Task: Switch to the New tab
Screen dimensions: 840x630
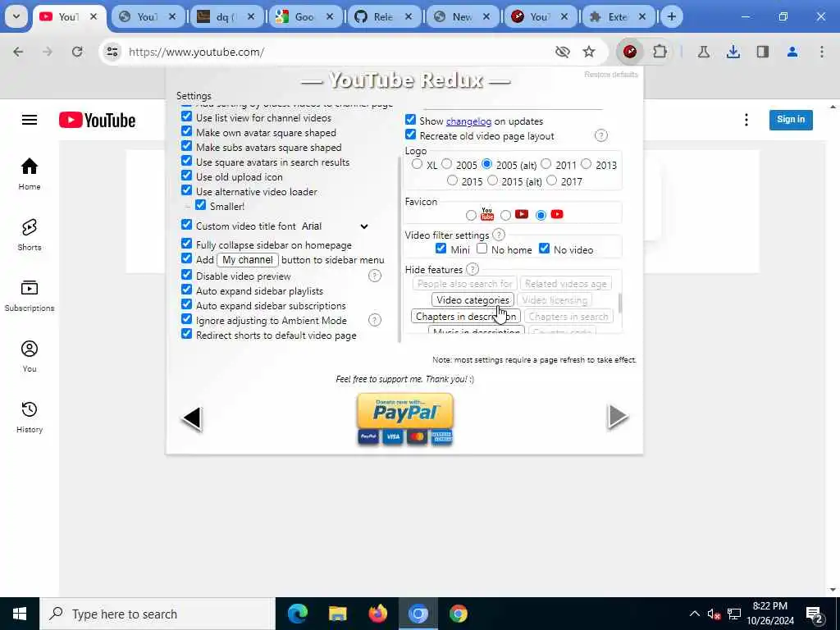Action: click(x=462, y=16)
